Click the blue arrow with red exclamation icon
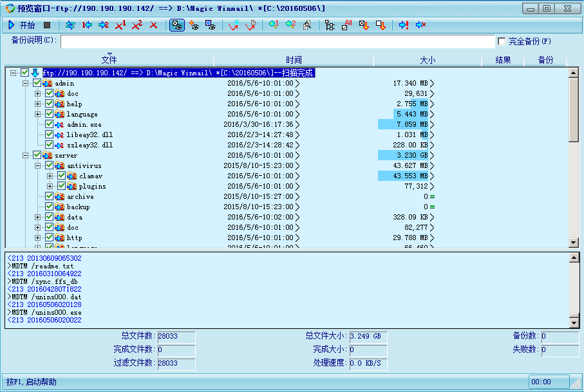The height and width of the screenshot is (392, 584). [404, 25]
